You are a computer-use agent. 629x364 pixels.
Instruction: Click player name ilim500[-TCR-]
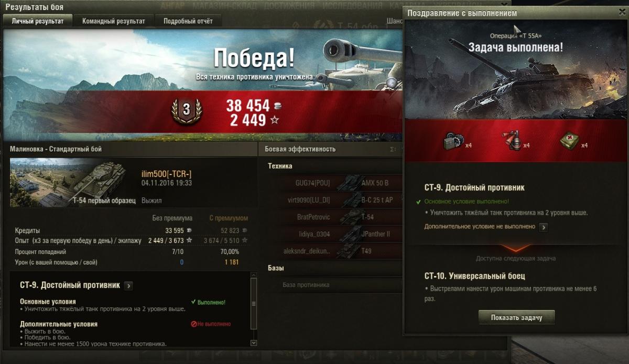pos(167,174)
